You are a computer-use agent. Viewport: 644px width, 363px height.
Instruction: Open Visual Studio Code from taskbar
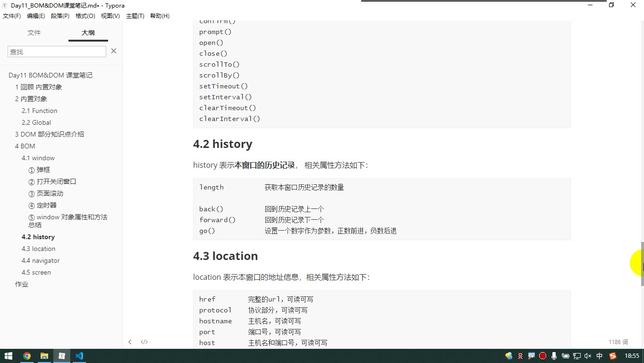tap(79, 356)
